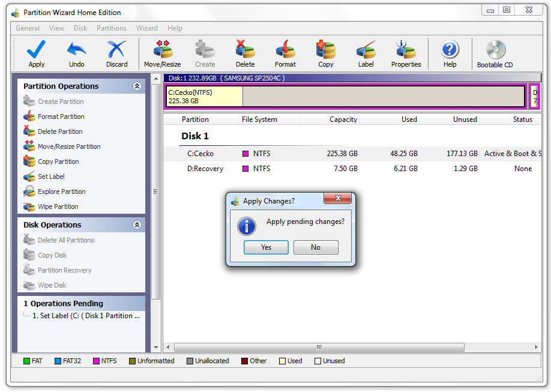Click the Undo arrow toolbar icon

click(77, 49)
